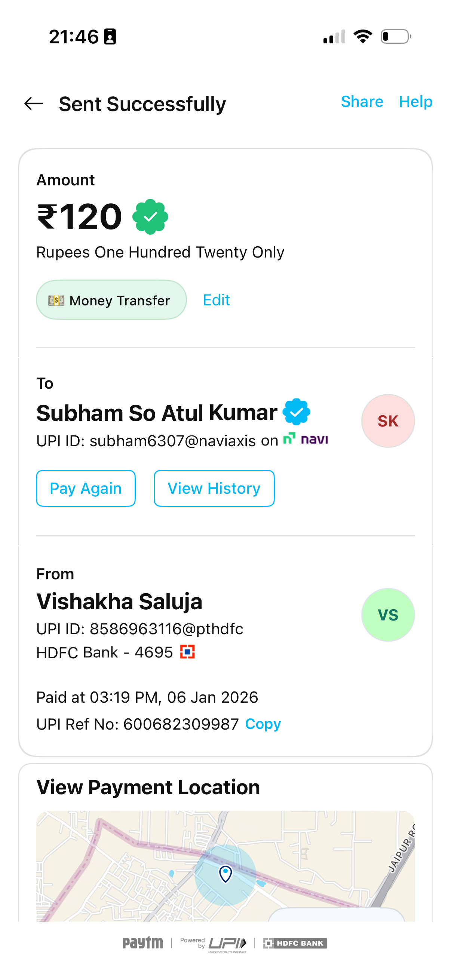
Task: Tap the battery indicator in status bar
Action: (395, 37)
